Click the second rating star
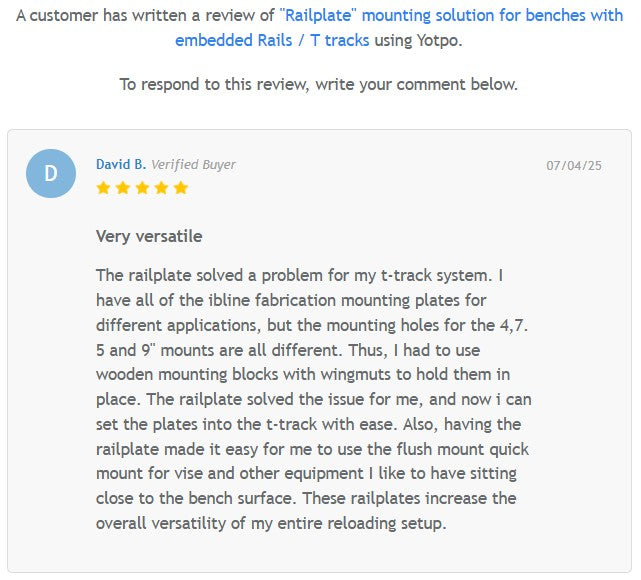 point(122,187)
